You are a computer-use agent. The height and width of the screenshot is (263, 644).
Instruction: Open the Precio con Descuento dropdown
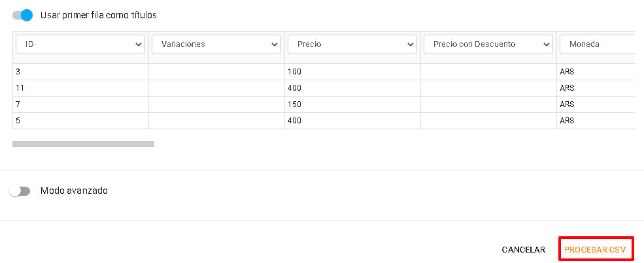coord(488,44)
